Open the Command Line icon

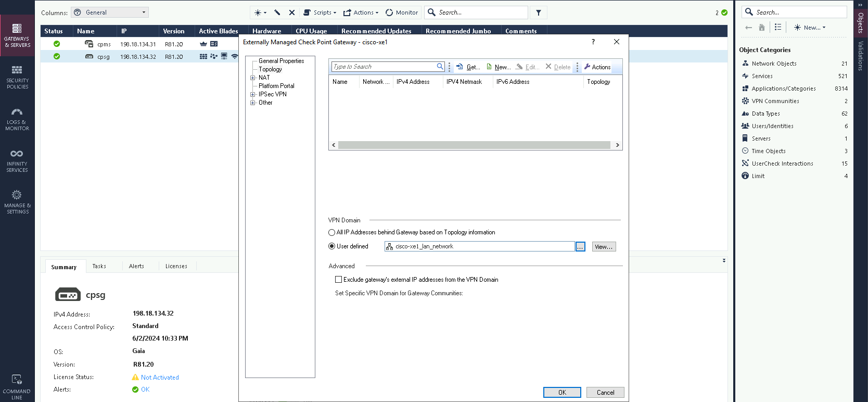(17, 386)
